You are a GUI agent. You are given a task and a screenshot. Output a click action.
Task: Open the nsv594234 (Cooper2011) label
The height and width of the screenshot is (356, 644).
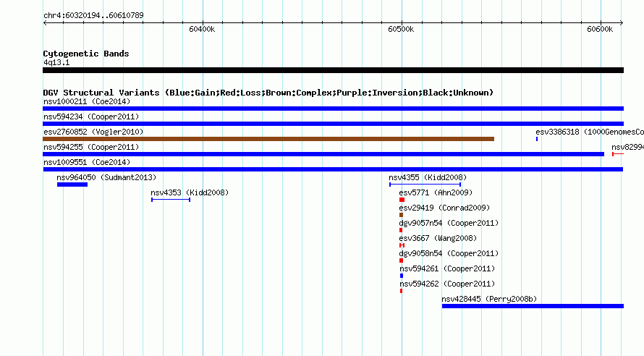91,116
